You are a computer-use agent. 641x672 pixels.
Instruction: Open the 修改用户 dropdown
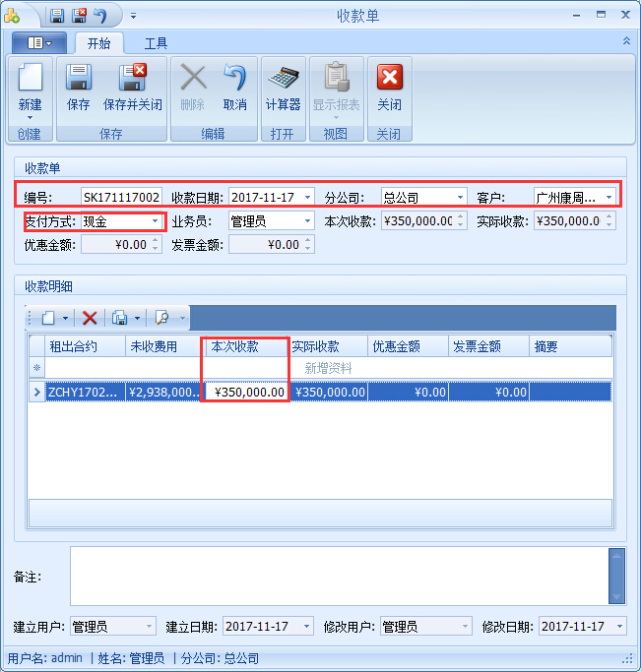465,627
